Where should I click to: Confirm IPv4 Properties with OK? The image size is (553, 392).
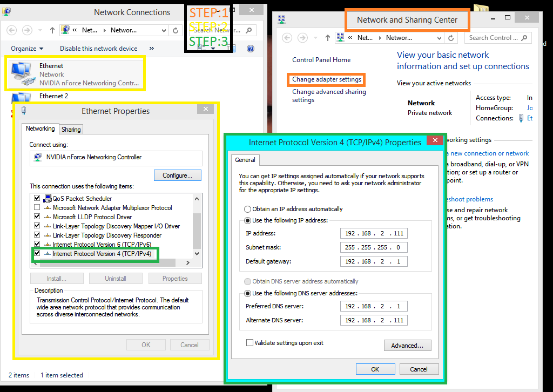point(375,369)
